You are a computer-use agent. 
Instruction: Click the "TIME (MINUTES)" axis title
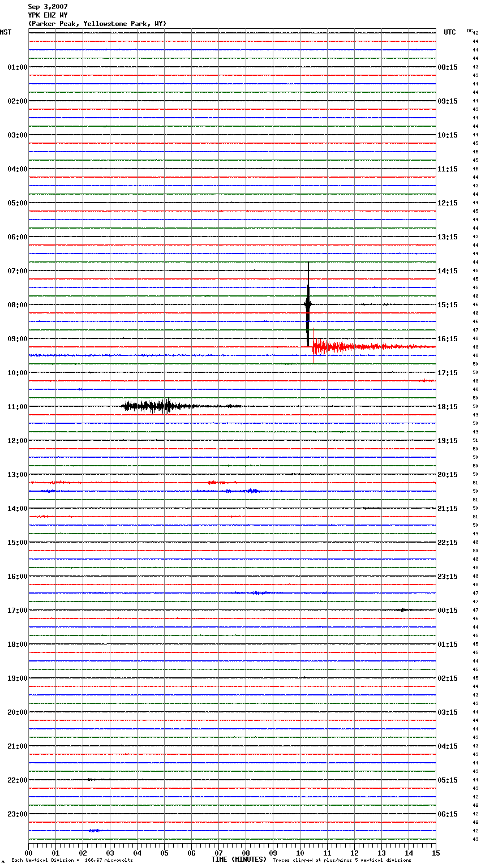tap(239, 860)
